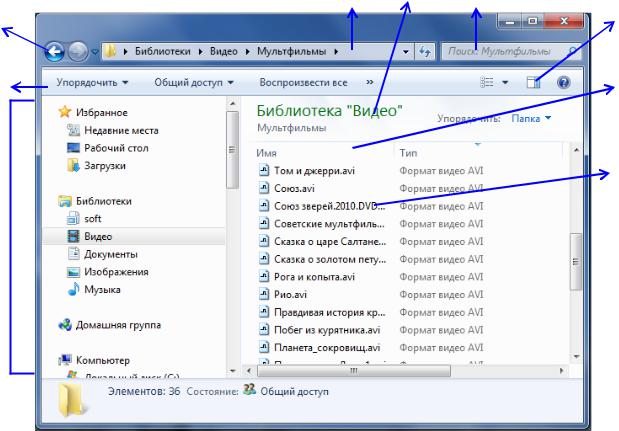Viewport: 619px width, 431px height.
Task: Select Избранное in navigation pane
Action: pyautogui.click(x=102, y=112)
